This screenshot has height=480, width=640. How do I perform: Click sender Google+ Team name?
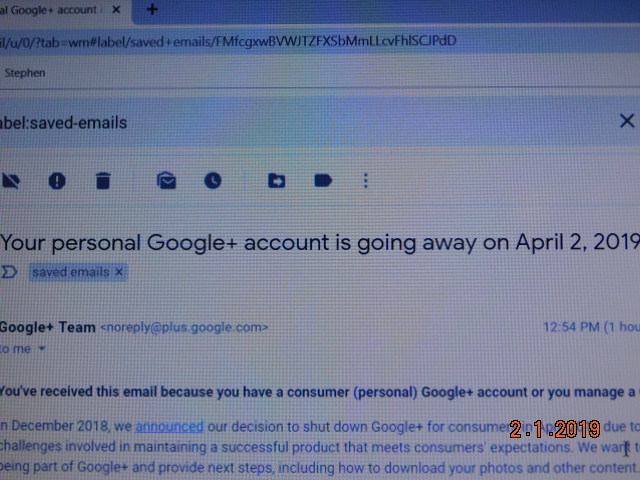(47, 327)
